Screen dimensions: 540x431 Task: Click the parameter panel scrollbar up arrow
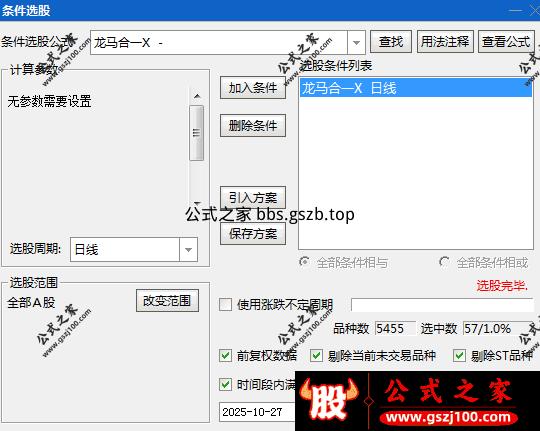(197, 96)
